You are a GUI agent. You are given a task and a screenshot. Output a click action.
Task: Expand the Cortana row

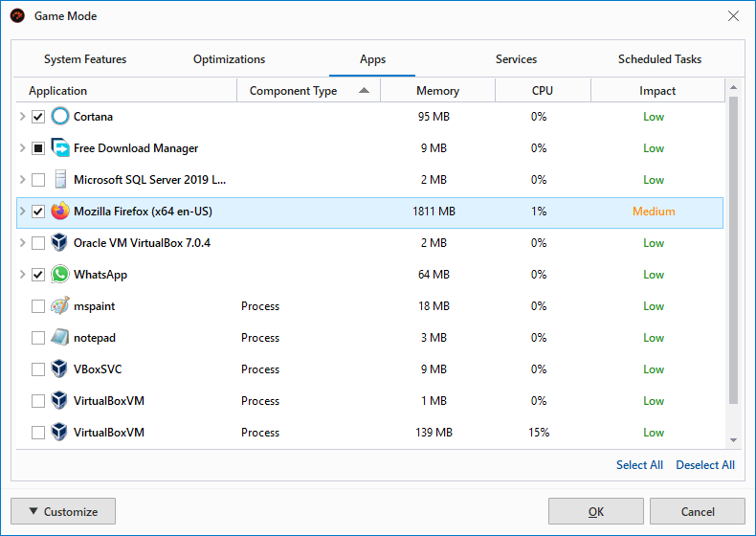pyautogui.click(x=22, y=116)
